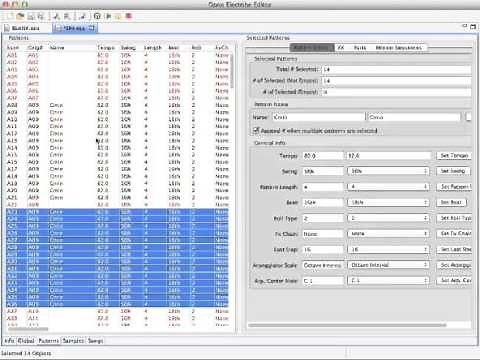Select pattern row A08
This screenshot has width=480, height=360.
click(x=117, y=105)
